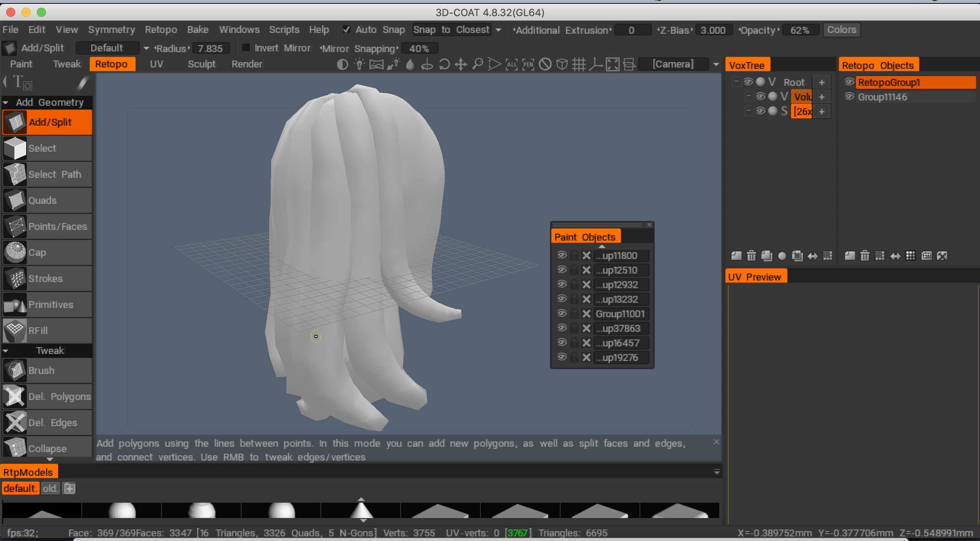
Task: Click the axis gizmo icon in viewport toolbar
Action: (595, 64)
